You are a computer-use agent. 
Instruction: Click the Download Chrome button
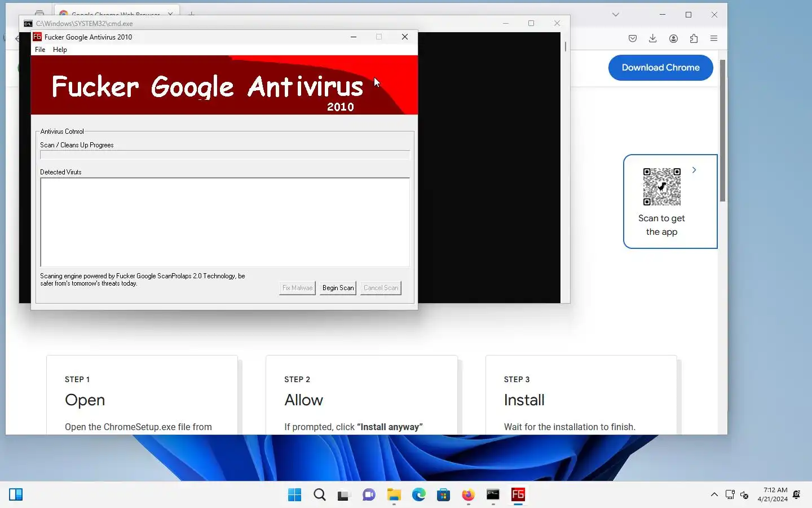tap(660, 68)
